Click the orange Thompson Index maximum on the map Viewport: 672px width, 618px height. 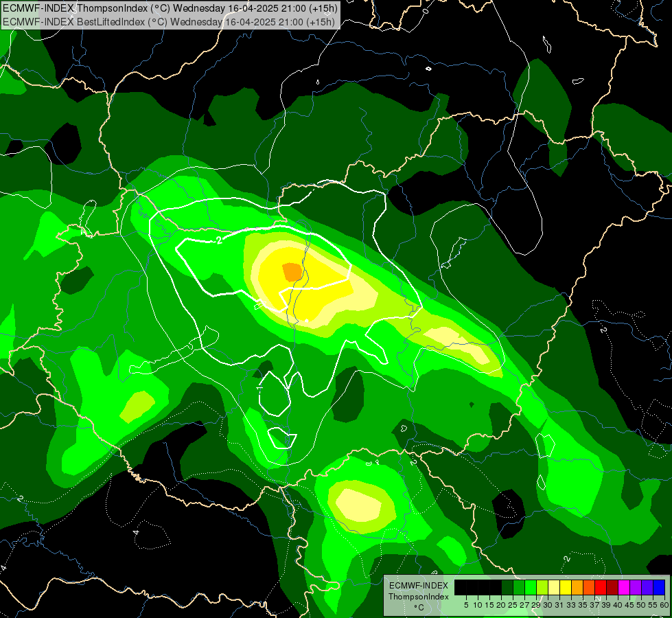tap(292, 272)
